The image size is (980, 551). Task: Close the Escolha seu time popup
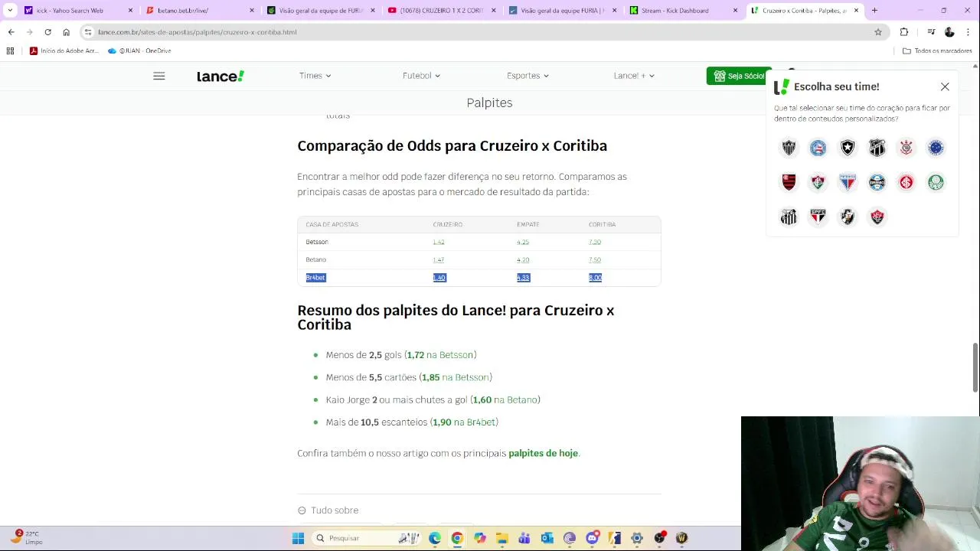click(945, 86)
